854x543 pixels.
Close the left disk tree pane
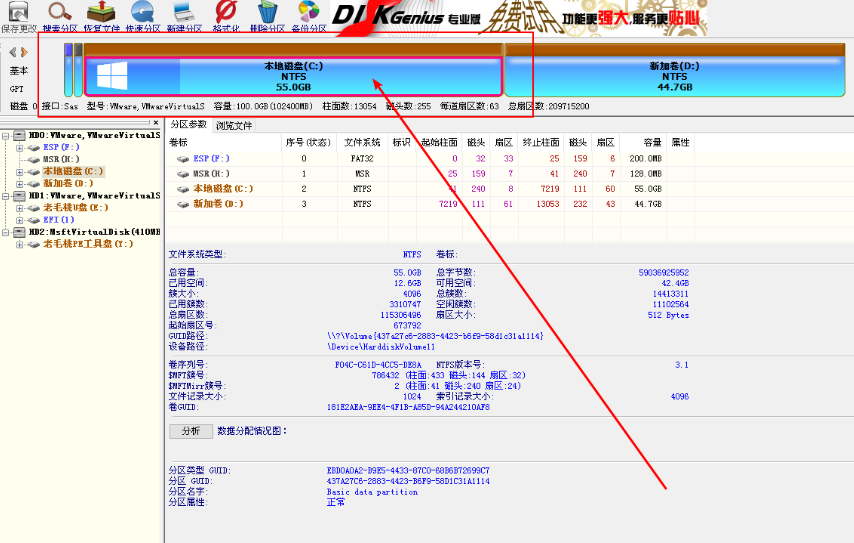156,123
